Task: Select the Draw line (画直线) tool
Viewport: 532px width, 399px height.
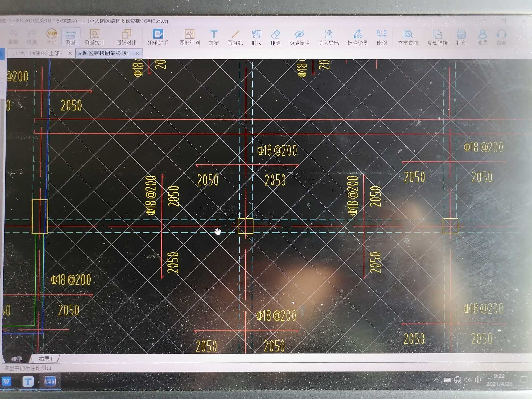Action: point(235,38)
